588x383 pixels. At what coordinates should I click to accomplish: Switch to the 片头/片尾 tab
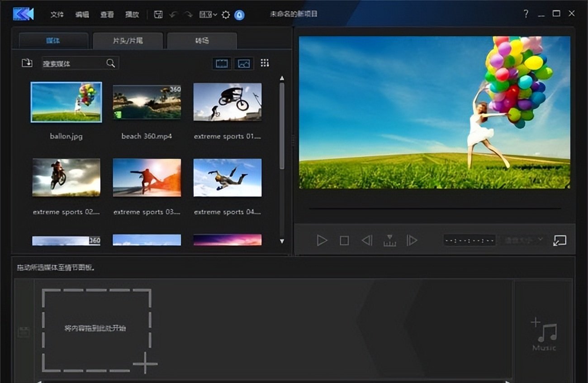coord(128,41)
